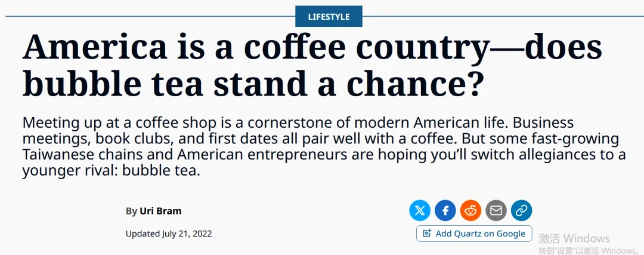Click the Updated July 21, 2022 date
This screenshot has width=644, height=255.
point(169,234)
